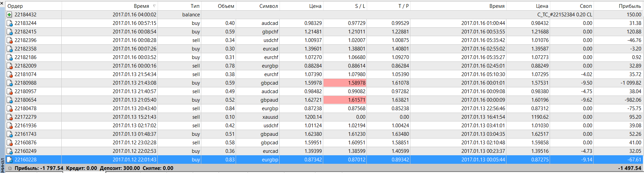Image resolution: width=644 pixels, height=173 pixels.
Task: Click the order icon beside 22172279
Action: pyautogui.click(x=10, y=117)
